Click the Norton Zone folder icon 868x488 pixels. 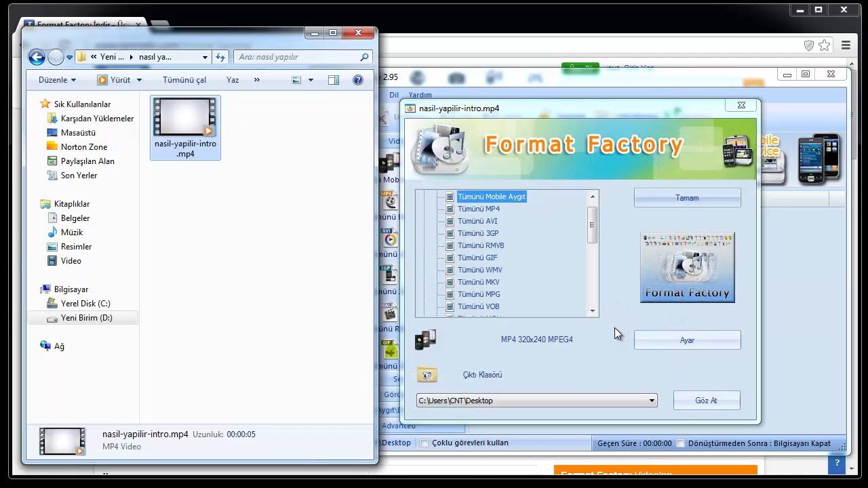[52, 147]
